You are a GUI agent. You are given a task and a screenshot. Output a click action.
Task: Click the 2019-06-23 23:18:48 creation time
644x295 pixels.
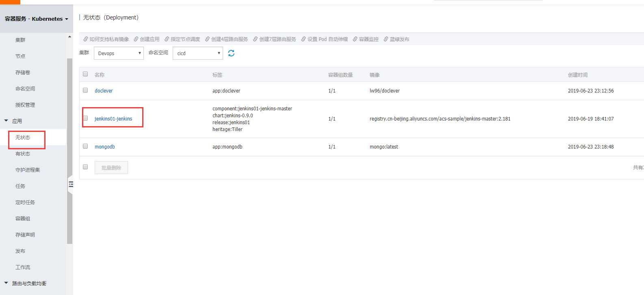[591, 146]
